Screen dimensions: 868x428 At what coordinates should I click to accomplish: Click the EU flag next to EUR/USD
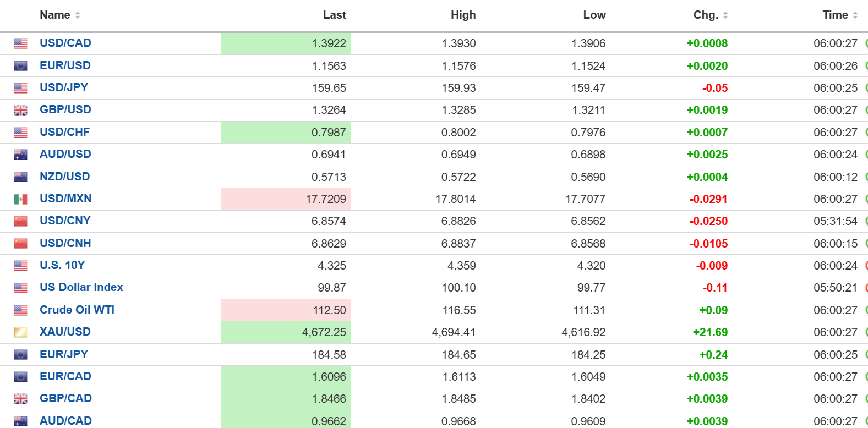point(20,66)
